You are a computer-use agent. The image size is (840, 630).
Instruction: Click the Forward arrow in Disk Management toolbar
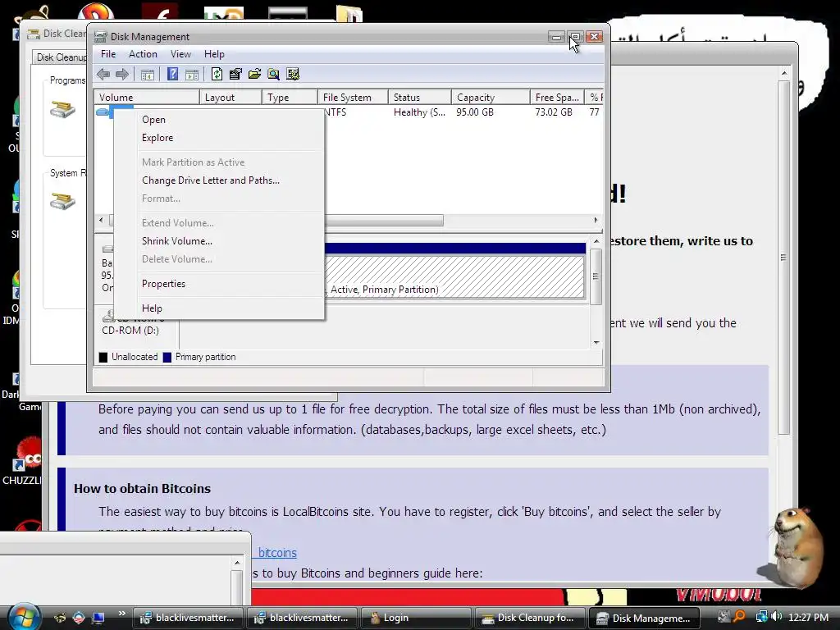(122, 74)
